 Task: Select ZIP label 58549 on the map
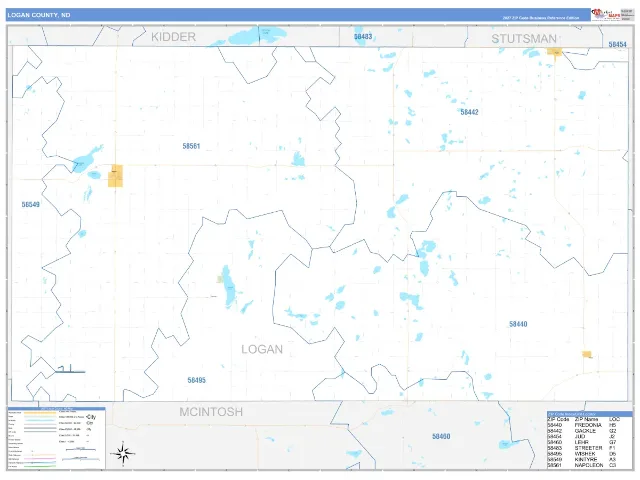coord(31,204)
